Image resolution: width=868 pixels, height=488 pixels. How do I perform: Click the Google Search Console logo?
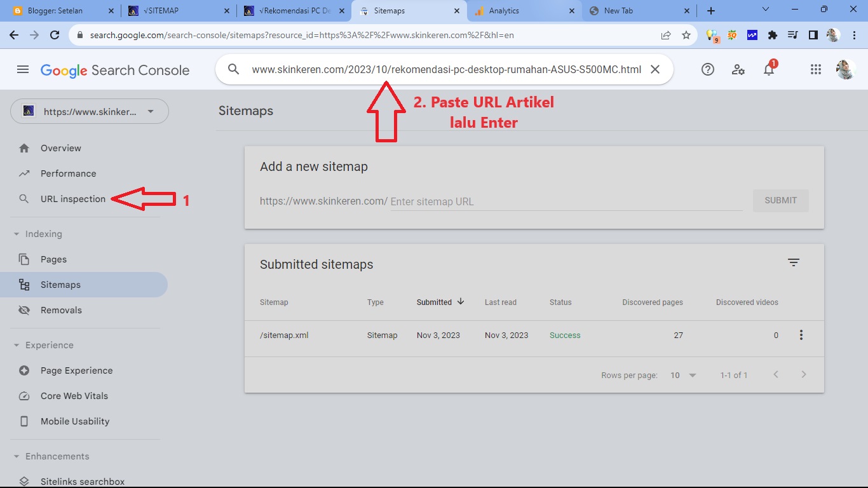[115, 70]
